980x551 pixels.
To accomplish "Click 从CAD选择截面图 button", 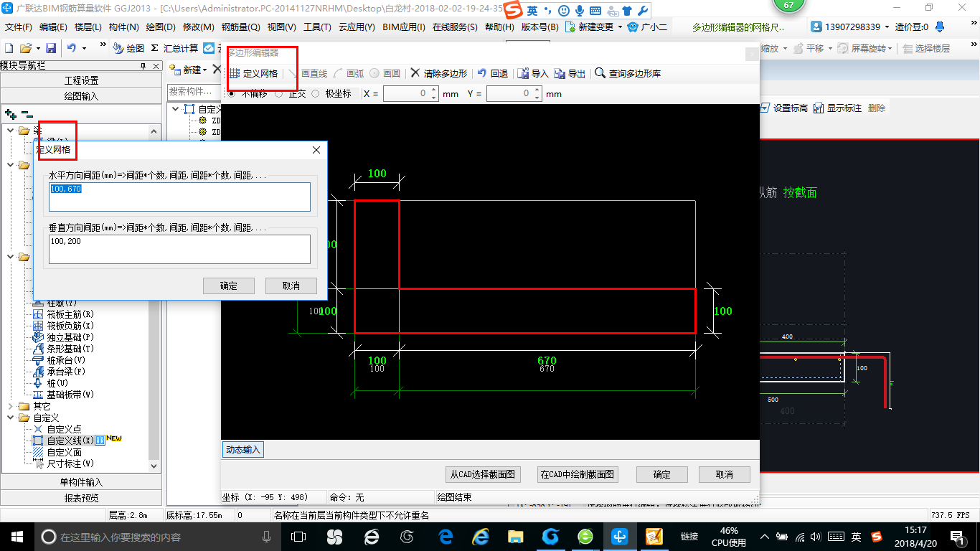I will (x=482, y=474).
